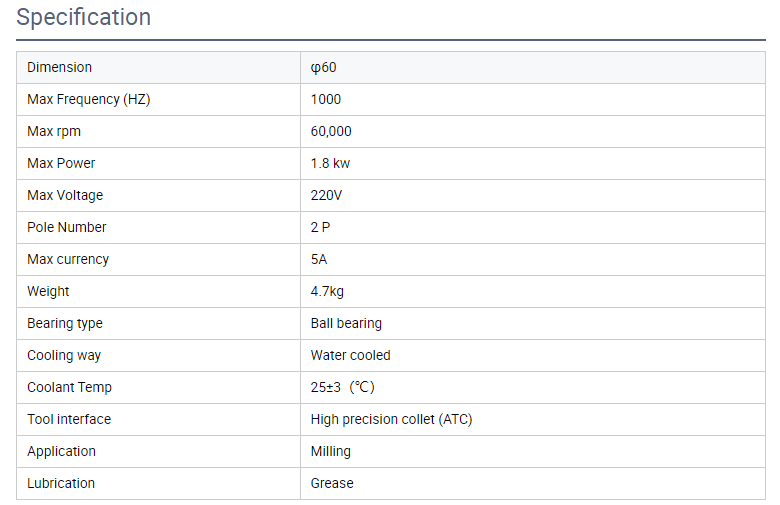Viewport: 780px width, 505px height.
Task: Click the 4.7kg weight value
Action: (x=327, y=292)
